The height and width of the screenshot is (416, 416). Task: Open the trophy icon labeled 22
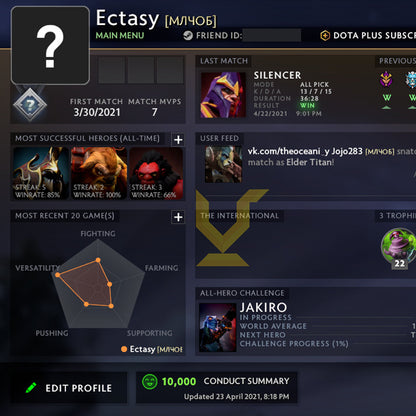pyautogui.click(x=399, y=246)
